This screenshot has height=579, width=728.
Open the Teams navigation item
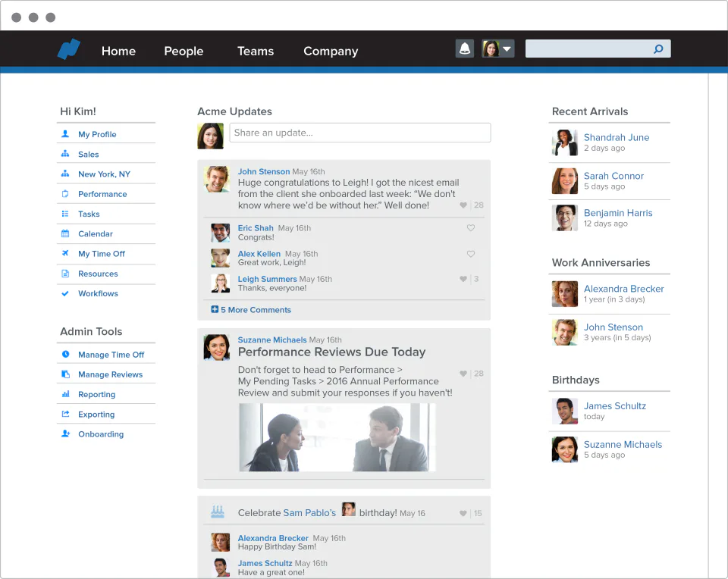[x=255, y=52]
